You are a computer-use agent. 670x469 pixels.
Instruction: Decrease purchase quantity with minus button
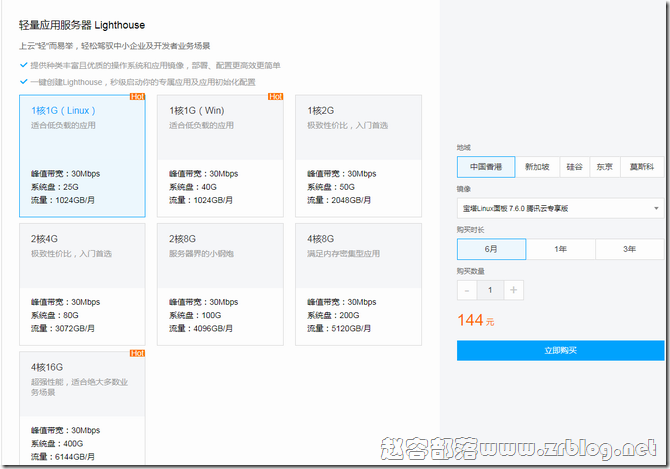pos(467,290)
